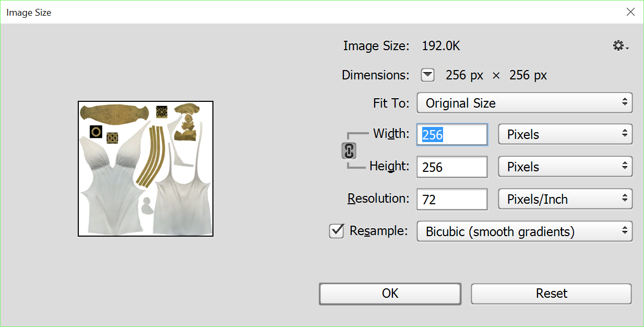Toggle the constrain proportions link icon
The width and height of the screenshot is (644, 327).
[349, 150]
